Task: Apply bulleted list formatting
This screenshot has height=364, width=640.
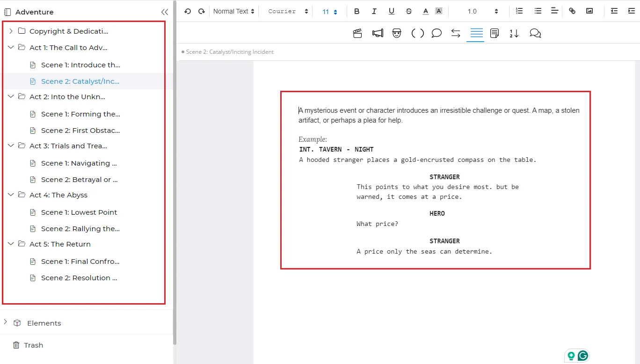Action: 538,11
